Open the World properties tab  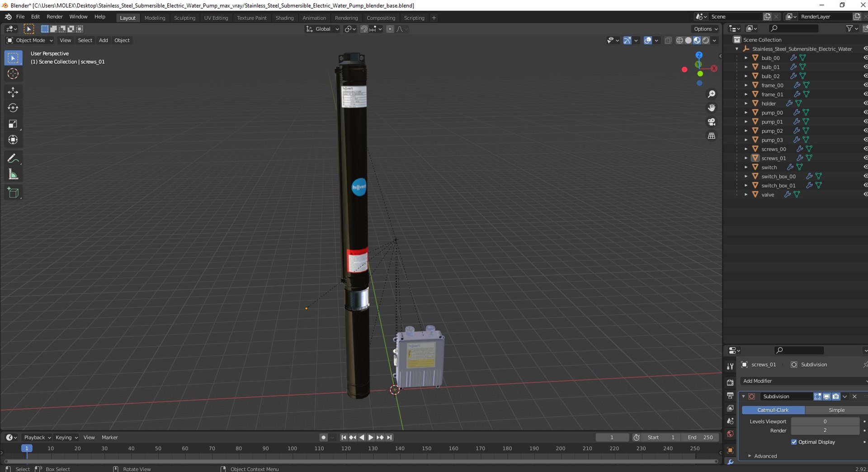pyautogui.click(x=730, y=434)
